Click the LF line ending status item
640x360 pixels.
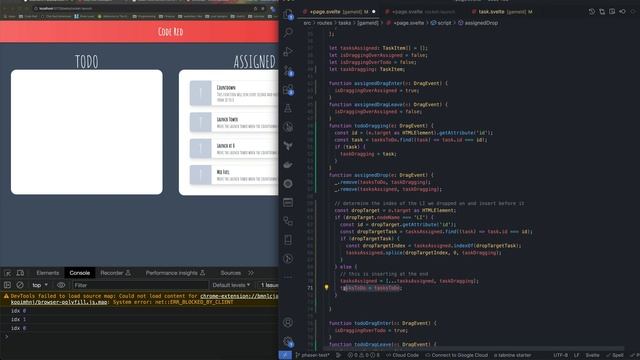click(x=577, y=355)
